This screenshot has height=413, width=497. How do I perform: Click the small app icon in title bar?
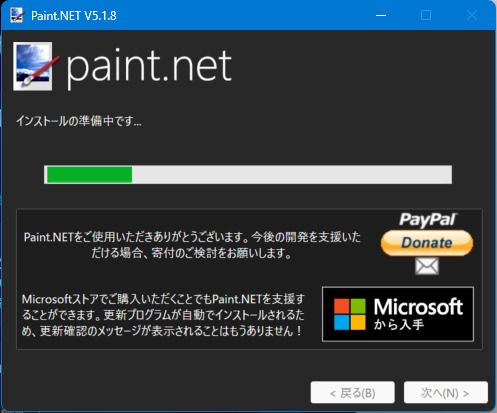pos(17,15)
